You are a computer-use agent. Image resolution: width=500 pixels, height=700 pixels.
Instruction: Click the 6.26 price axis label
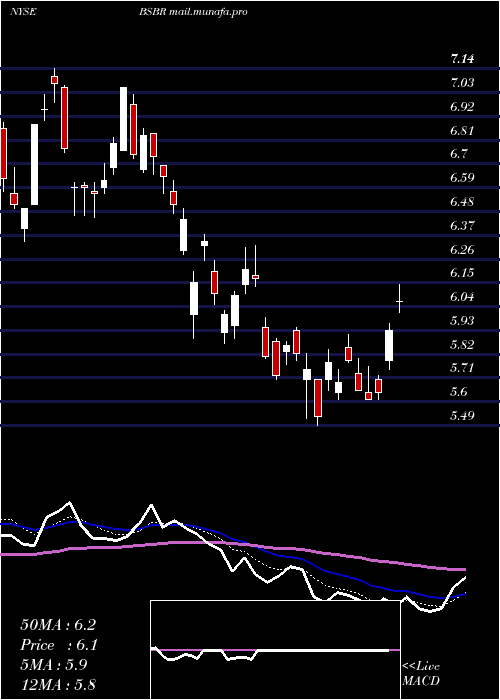pos(462,249)
